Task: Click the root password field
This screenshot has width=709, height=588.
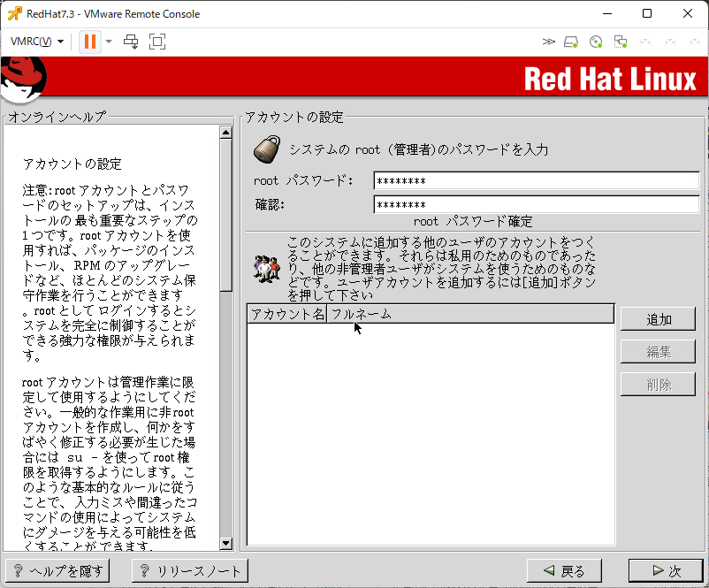Action: (537, 181)
